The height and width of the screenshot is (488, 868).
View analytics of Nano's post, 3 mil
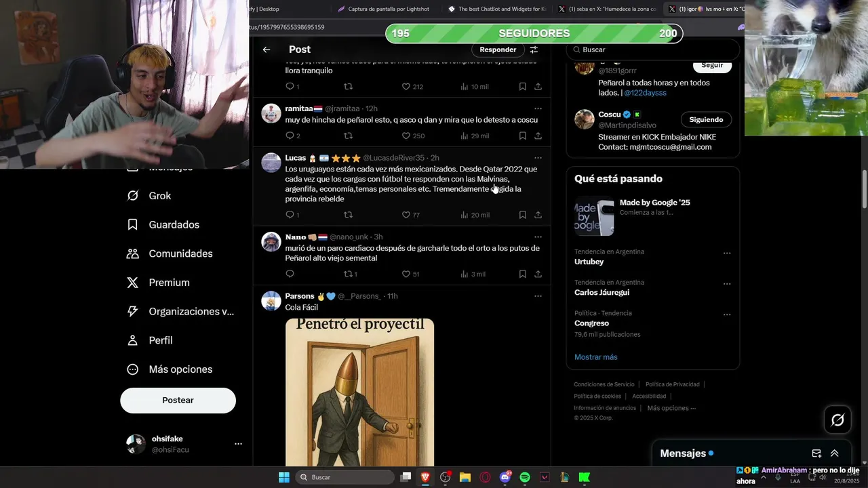click(473, 274)
